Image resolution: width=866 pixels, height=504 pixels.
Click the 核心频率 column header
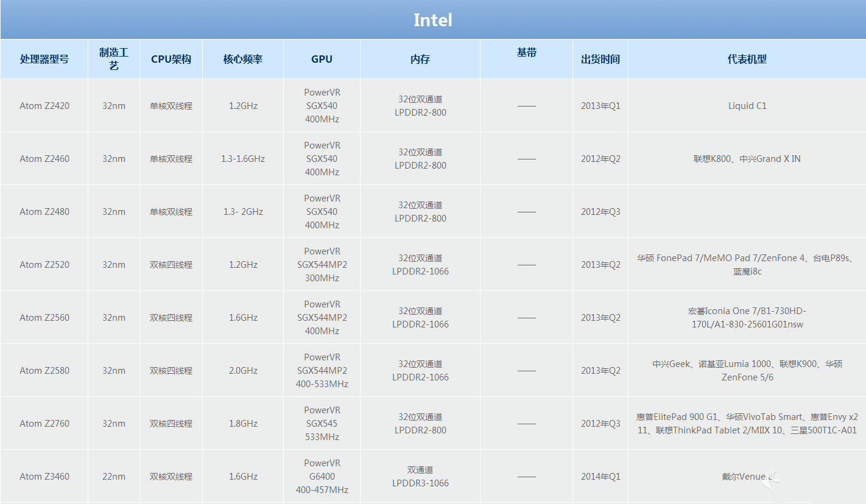click(243, 59)
